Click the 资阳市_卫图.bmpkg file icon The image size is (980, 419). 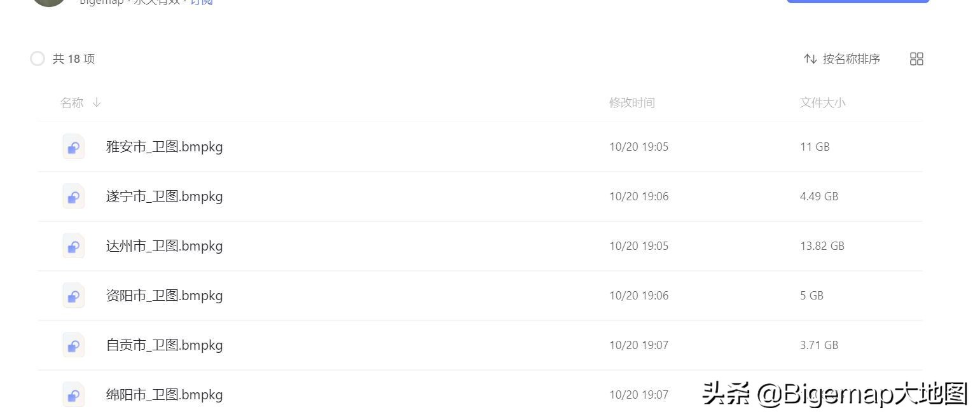(x=74, y=296)
